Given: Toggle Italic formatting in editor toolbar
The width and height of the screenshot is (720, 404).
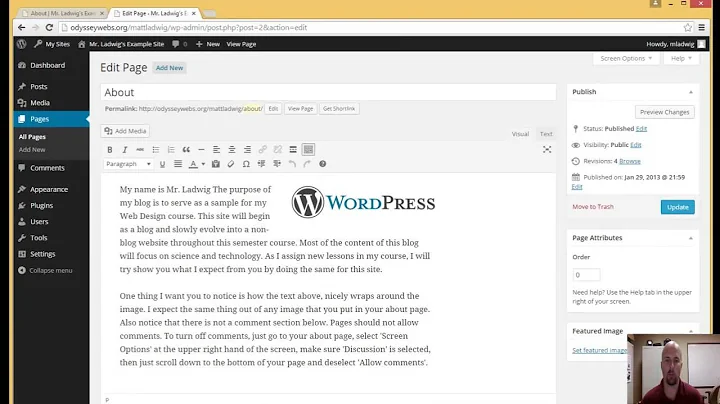Looking at the screenshot, I should pyautogui.click(x=125, y=150).
